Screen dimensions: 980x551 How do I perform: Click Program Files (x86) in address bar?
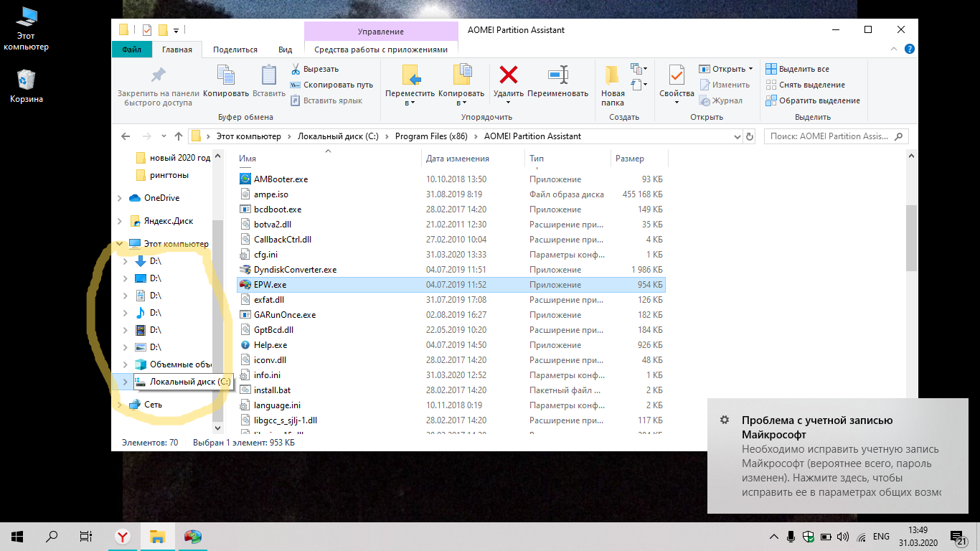pos(430,136)
